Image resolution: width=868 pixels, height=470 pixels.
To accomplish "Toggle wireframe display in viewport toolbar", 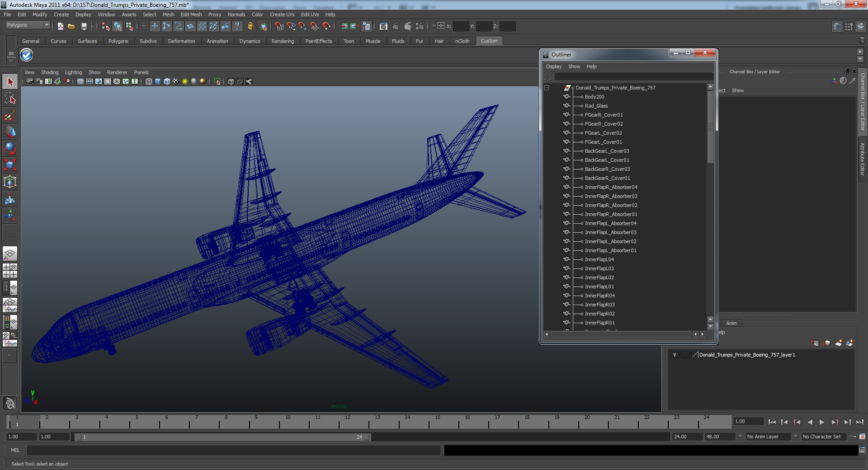I will click(149, 81).
